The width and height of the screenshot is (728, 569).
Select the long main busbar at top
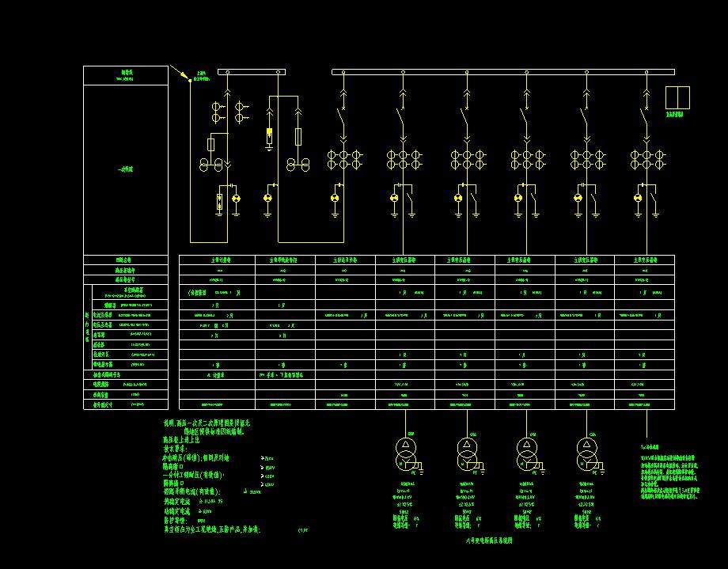(x=503, y=72)
